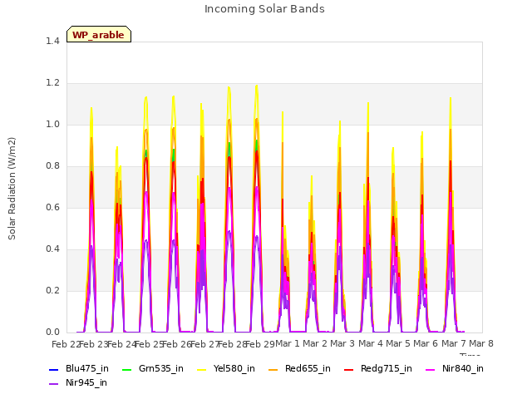The width and height of the screenshot is (532, 399).
Task: Click the magenta Nir840_in legend color marker
Action: click(x=431, y=369)
